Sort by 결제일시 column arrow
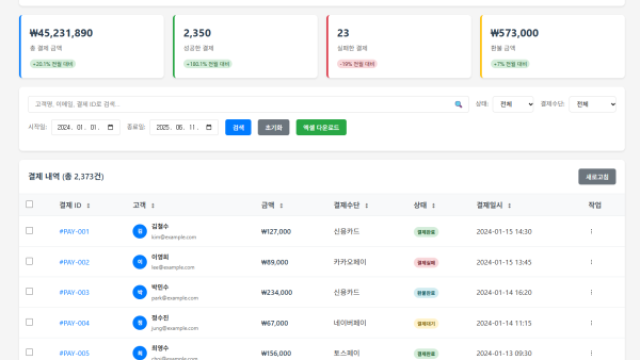The image size is (640, 360). point(509,206)
